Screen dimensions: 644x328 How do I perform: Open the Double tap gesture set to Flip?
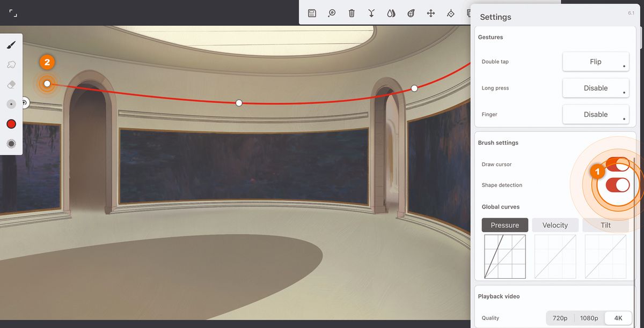tap(596, 61)
